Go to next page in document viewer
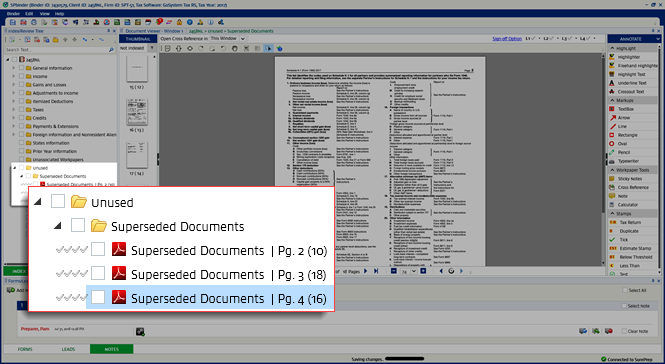 365,271
